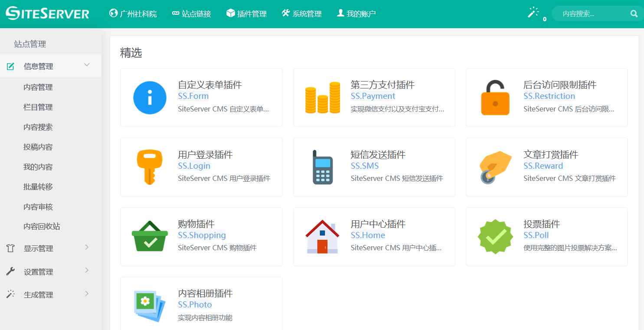Click the 文章打赏插件 title
The image size is (644, 330).
(x=551, y=154)
